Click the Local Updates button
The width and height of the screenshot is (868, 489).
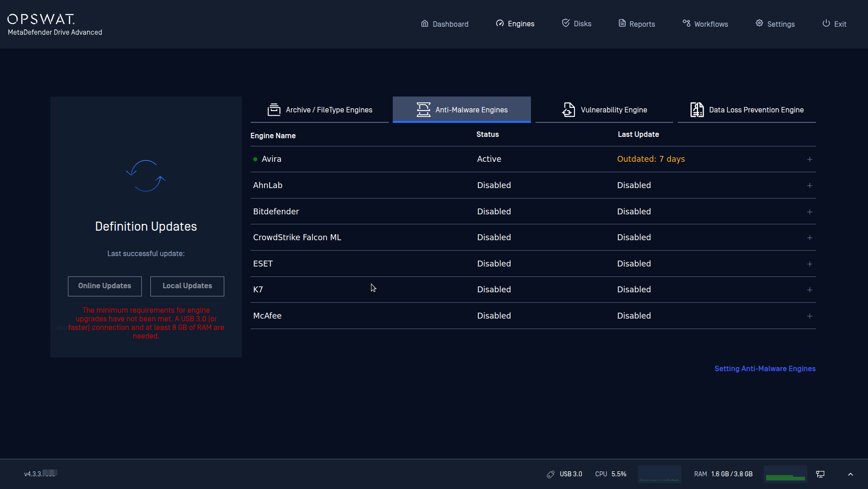[x=187, y=286]
